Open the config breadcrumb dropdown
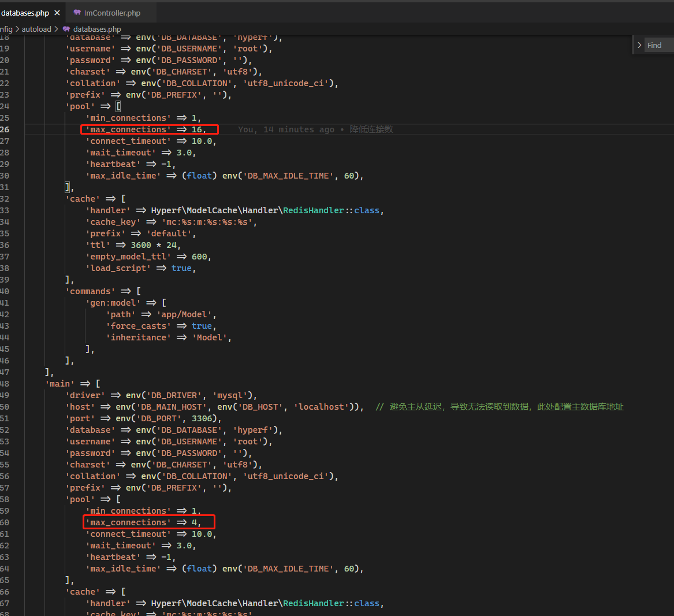 (x=6, y=29)
